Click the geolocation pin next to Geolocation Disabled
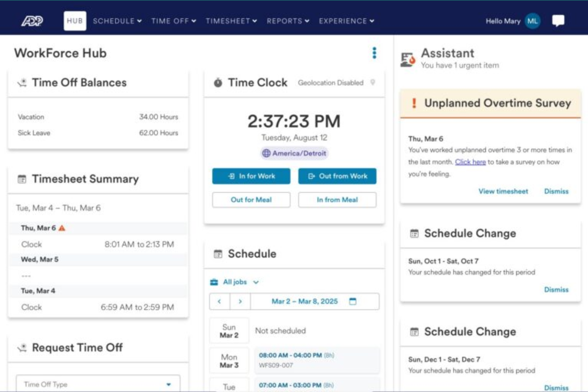 coord(373,83)
